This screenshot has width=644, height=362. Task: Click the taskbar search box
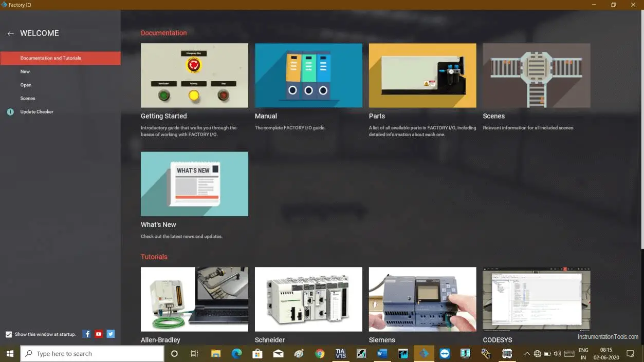tap(92, 354)
